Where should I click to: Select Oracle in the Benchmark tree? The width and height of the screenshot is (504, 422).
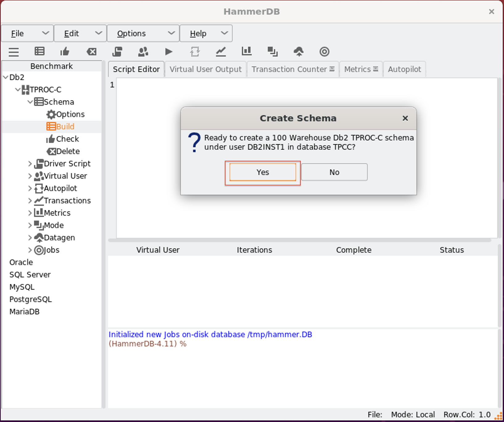(x=21, y=262)
